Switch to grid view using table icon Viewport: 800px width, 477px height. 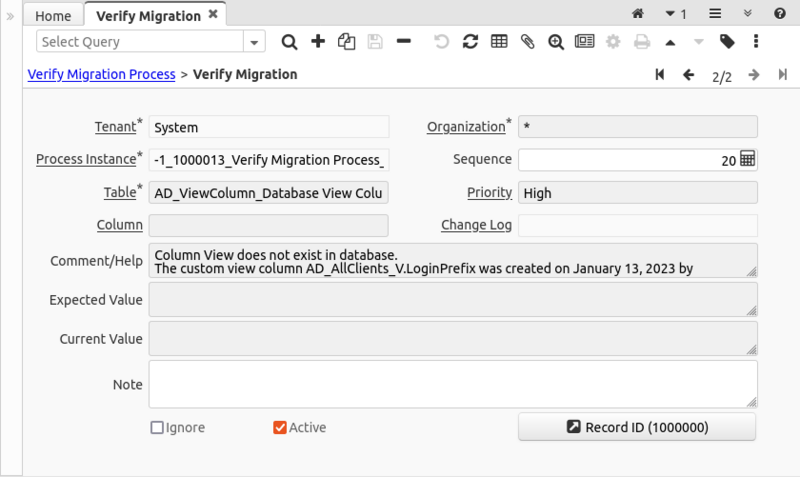(499, 42)
